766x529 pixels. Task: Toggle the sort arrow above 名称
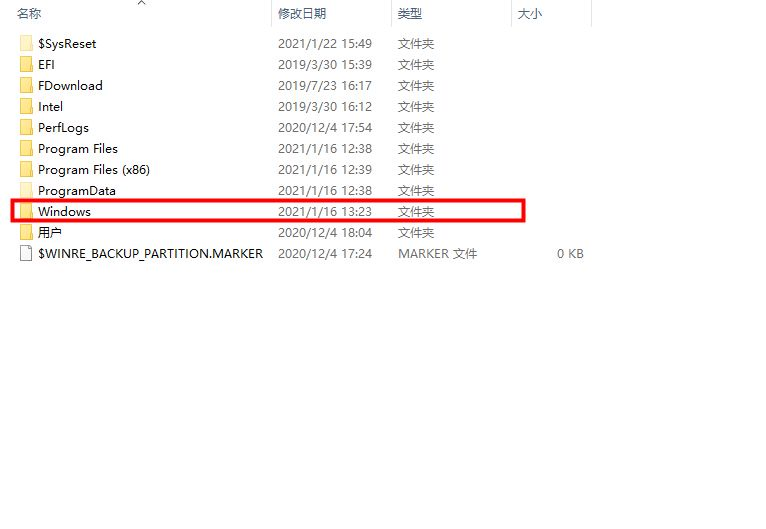[x=142, y=3]
